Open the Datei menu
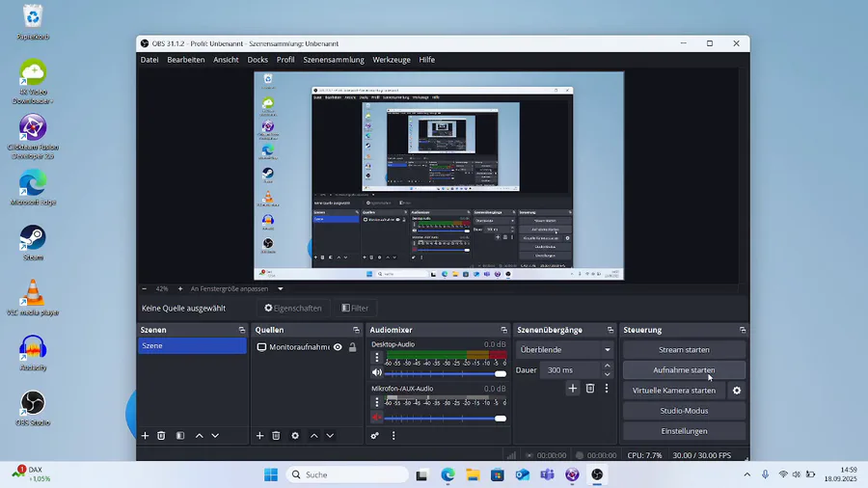The height and width of the screenshot is (488, 868). (x=149, y=60)
